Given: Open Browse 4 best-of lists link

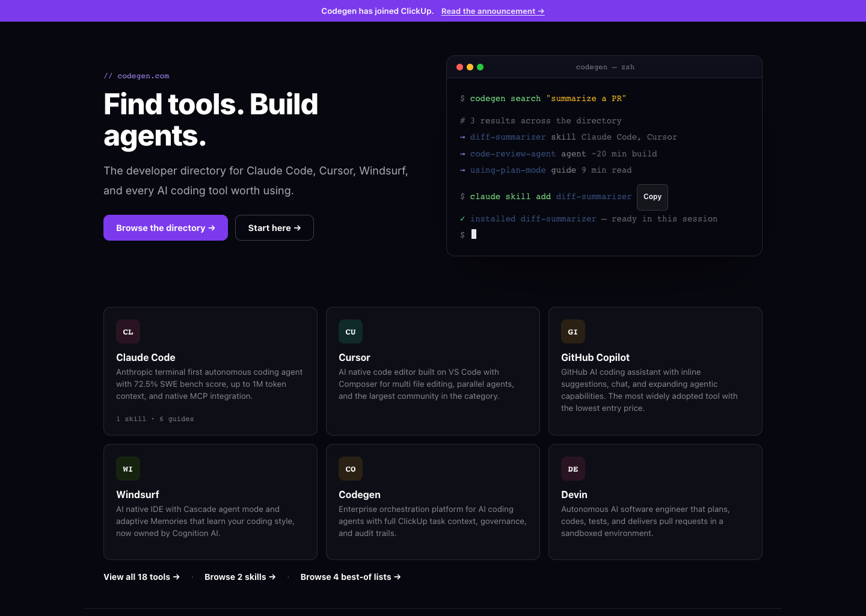Looking at the screenshot, I should pos(351,577).
